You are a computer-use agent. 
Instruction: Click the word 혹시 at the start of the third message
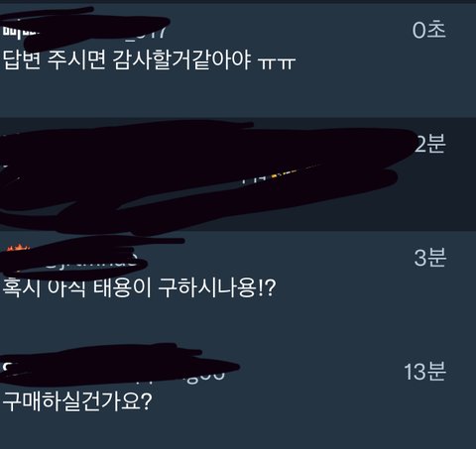(x=22, y=288)
